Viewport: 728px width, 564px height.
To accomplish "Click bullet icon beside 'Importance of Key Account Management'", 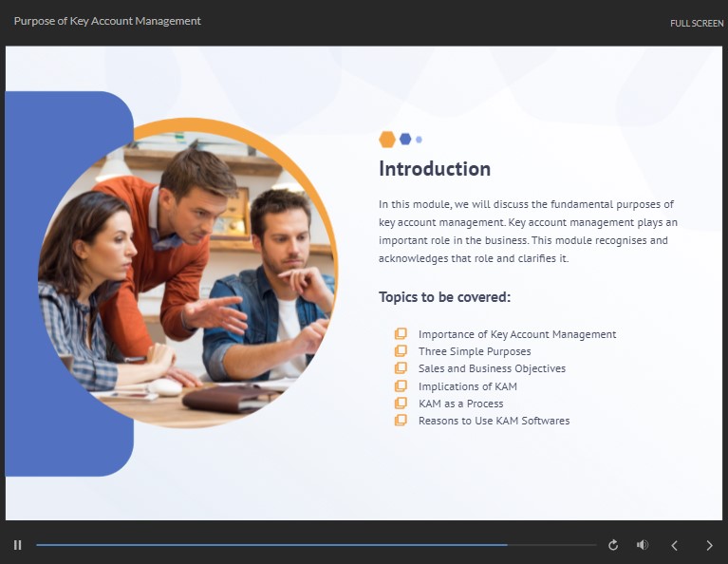I will point(401,333).
